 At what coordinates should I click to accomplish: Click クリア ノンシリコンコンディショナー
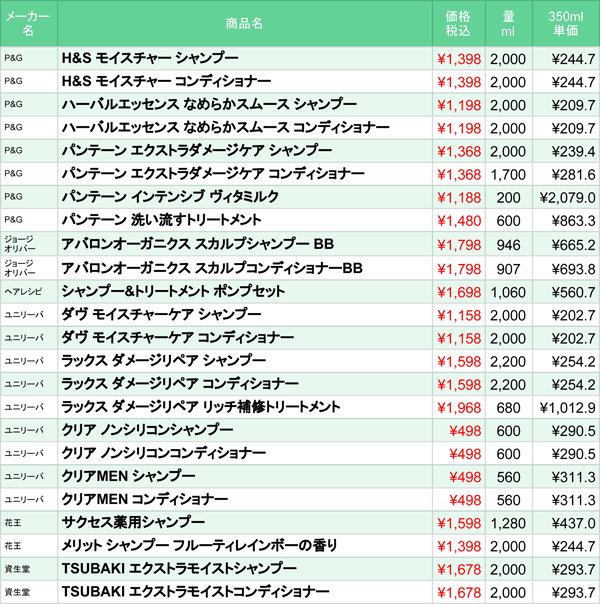click(163, 453)
